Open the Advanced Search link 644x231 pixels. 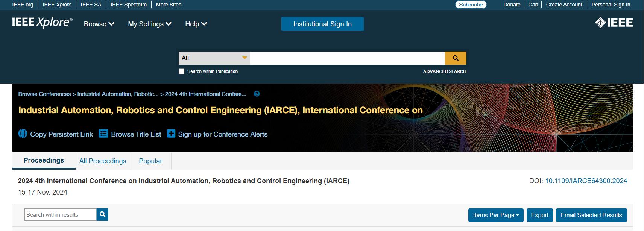pos(444,71)
